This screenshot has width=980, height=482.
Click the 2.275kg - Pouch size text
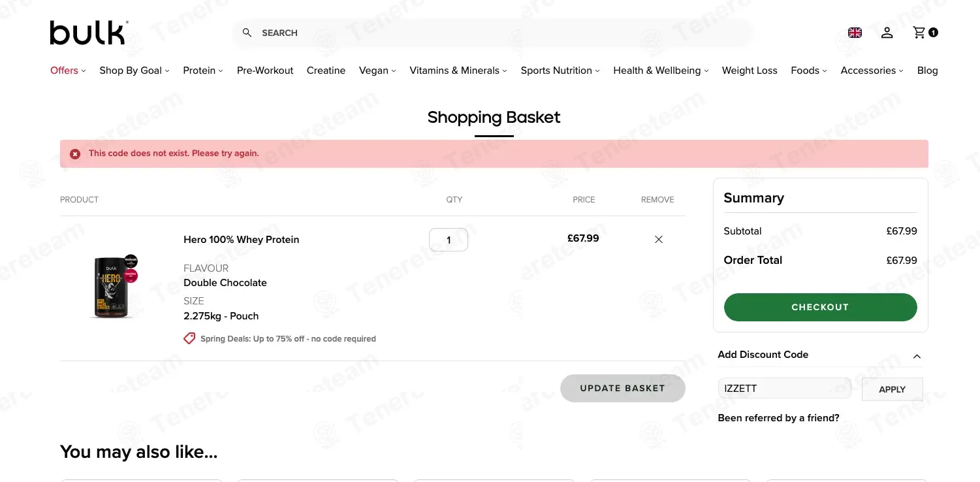221,316
